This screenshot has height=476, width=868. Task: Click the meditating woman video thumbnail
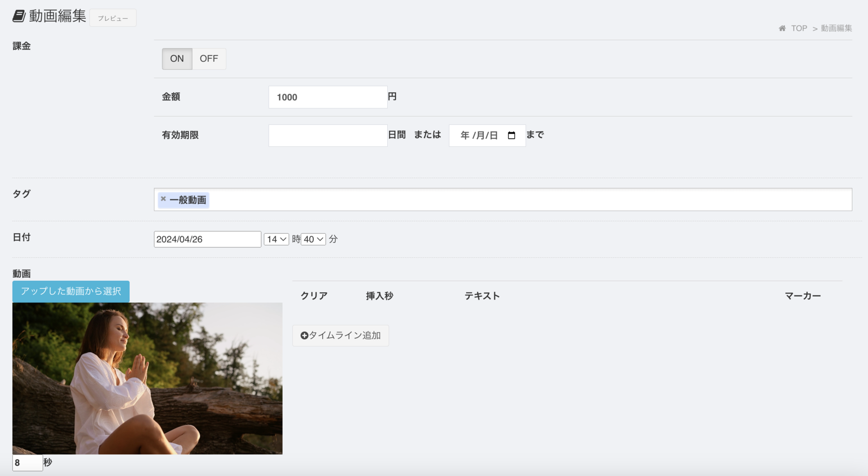(148, 378)
